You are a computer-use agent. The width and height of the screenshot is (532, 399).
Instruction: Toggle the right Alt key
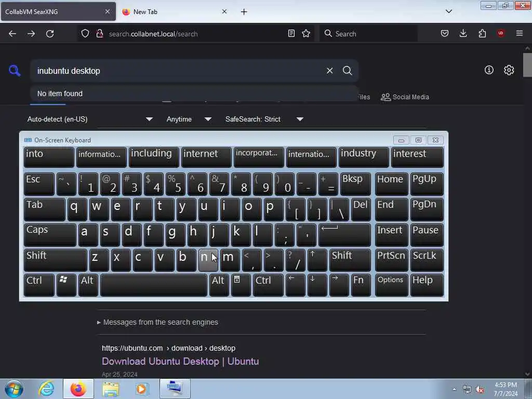tap(219, 285)
